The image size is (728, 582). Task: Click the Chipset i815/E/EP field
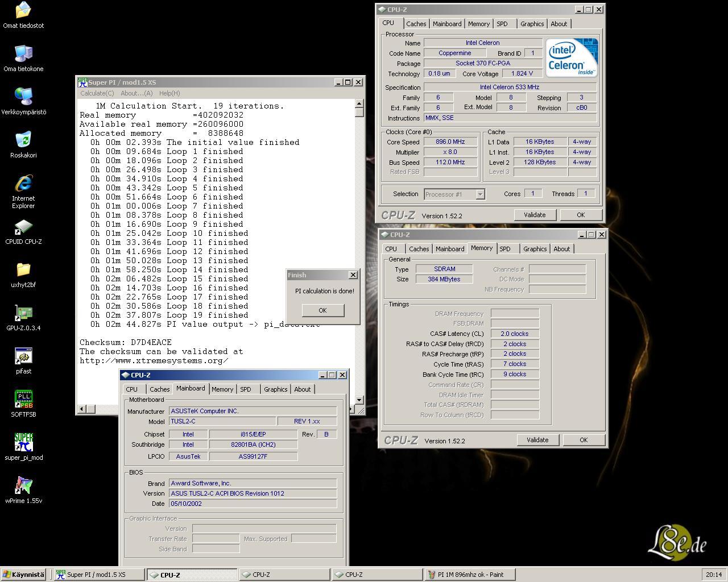click(253, 434)
